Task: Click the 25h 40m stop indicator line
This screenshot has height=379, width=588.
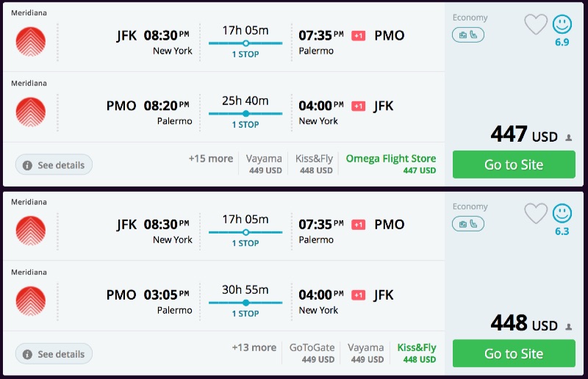Action: coord(245,113)
